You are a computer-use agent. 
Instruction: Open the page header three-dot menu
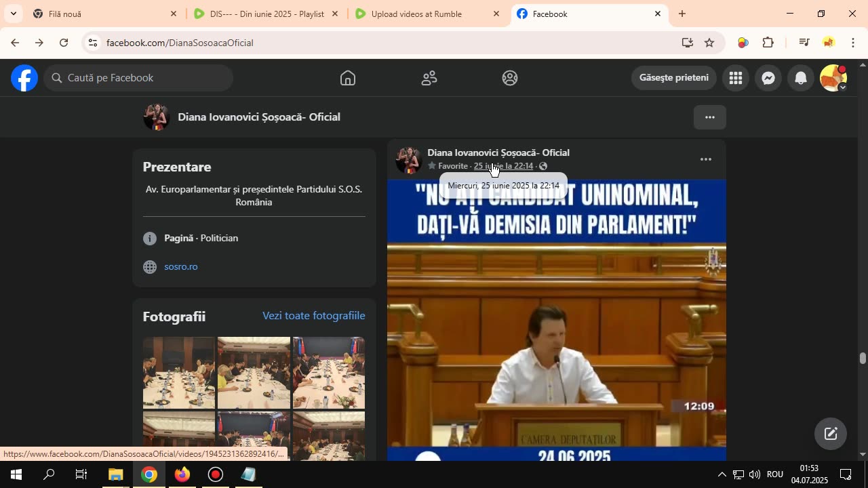[710, 117]
